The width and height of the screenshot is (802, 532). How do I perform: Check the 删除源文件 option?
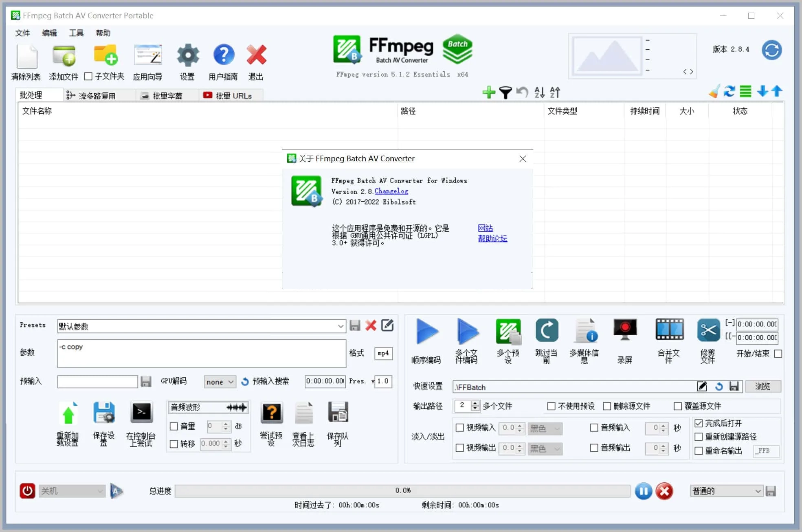tap(607, 406)
